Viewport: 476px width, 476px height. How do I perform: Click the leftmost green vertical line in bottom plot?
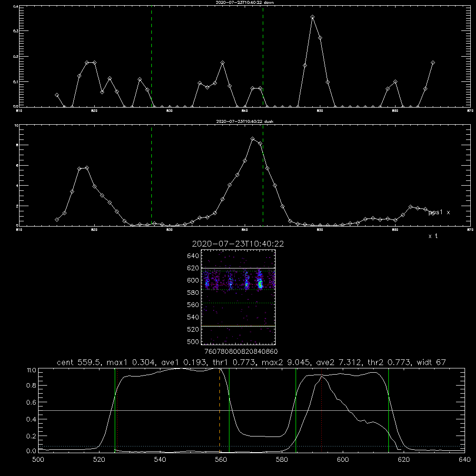(x=115, y=410)
